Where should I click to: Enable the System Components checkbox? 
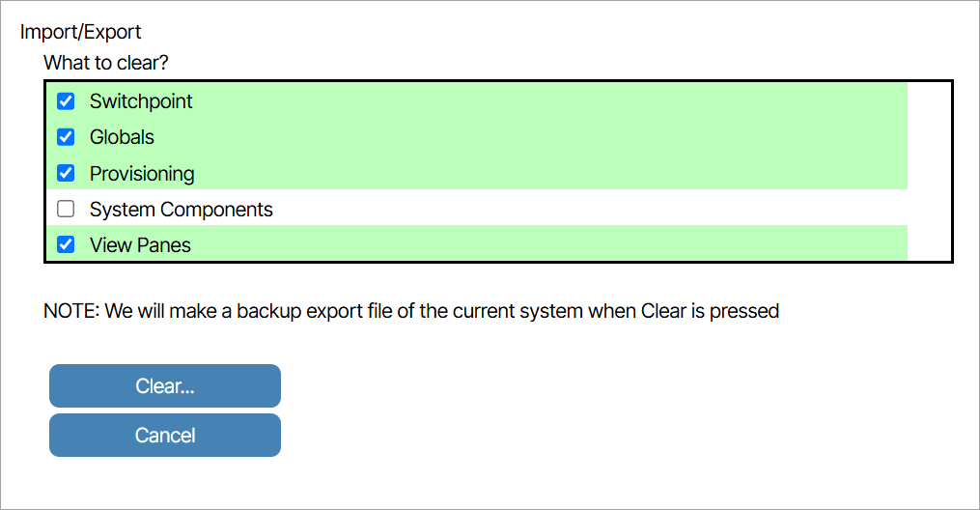(66, 210)
